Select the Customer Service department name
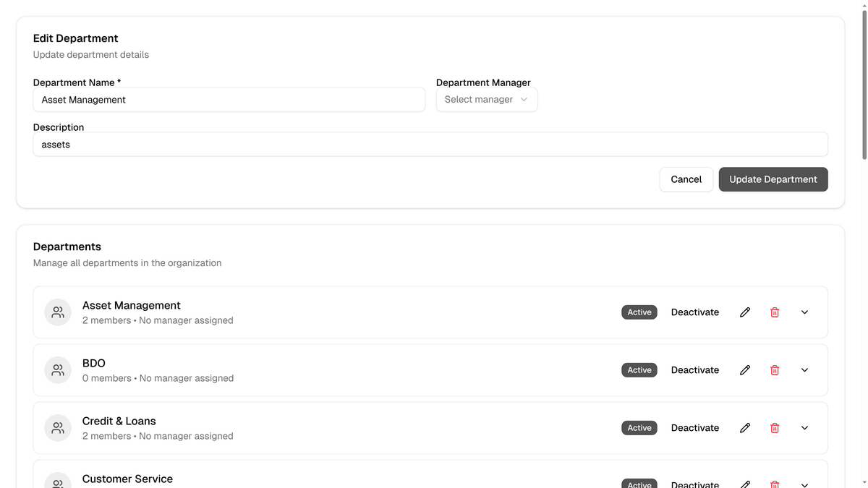Viewport: 868px width, 488px height. coord(127,479)
